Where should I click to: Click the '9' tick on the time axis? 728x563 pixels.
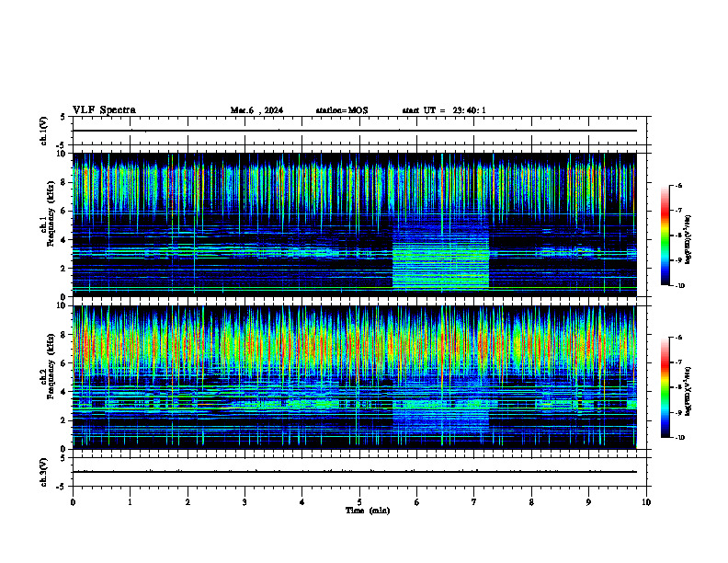tap(588, 502)
